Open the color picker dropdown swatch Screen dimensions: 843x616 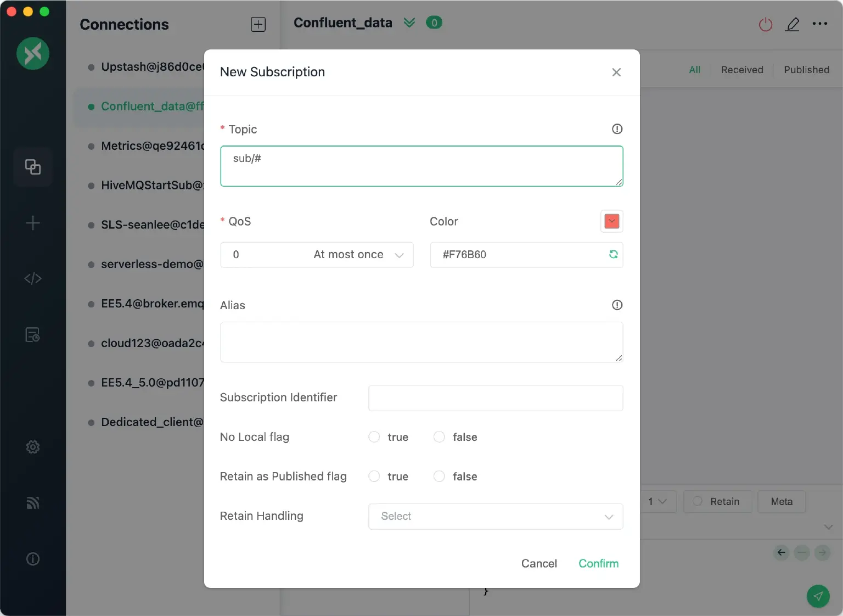pyautogui.click(x=611, y=221)
